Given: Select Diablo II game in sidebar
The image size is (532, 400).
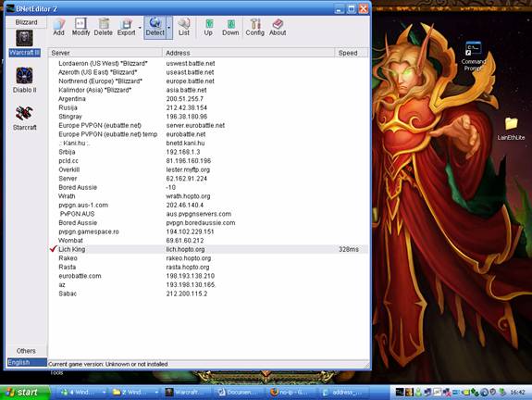Looking at the screenshot, I should pyautogui.click(x=24, y=81).
